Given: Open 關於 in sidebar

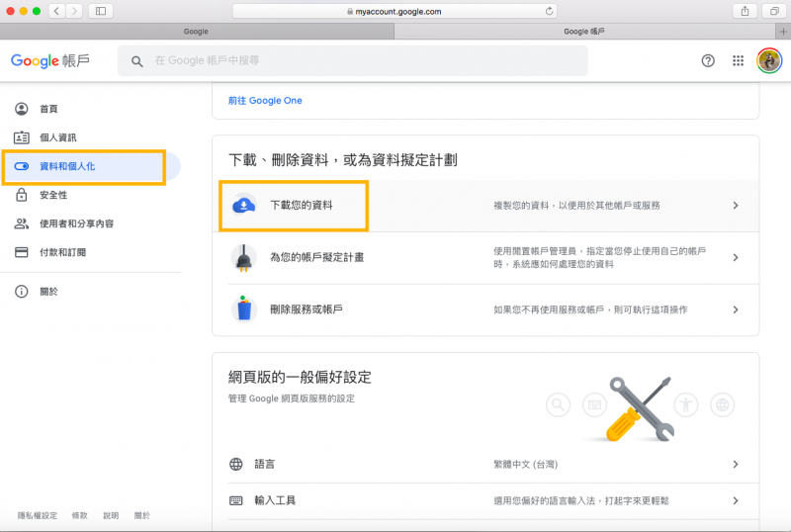Looking at the screenshot, I should (x=48, y=292).
